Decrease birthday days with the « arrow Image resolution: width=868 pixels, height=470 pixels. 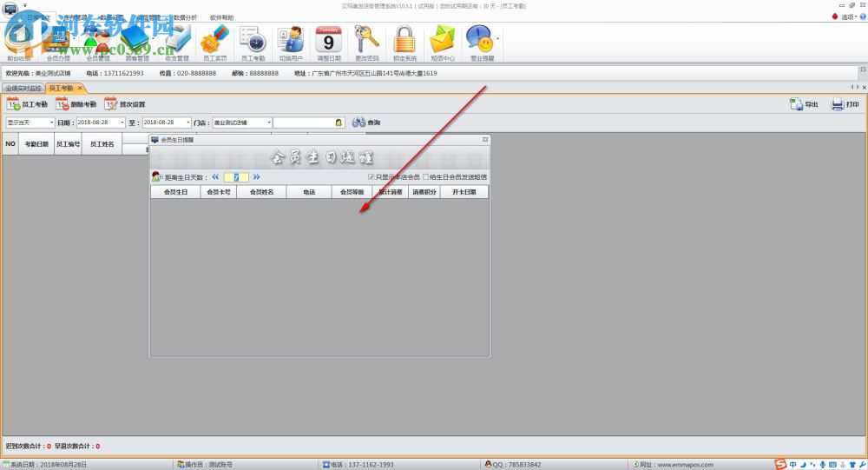[x=215, y=177]
